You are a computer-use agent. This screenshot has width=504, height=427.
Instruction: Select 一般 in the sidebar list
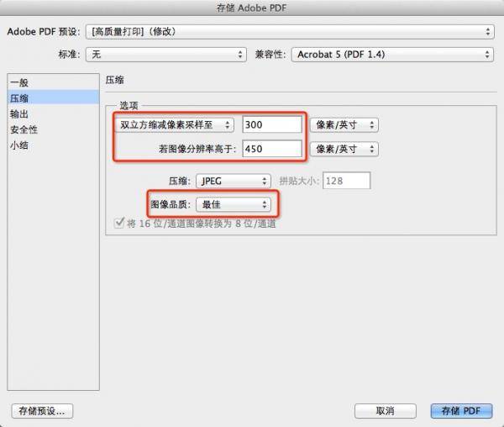[x=18, y=82]
